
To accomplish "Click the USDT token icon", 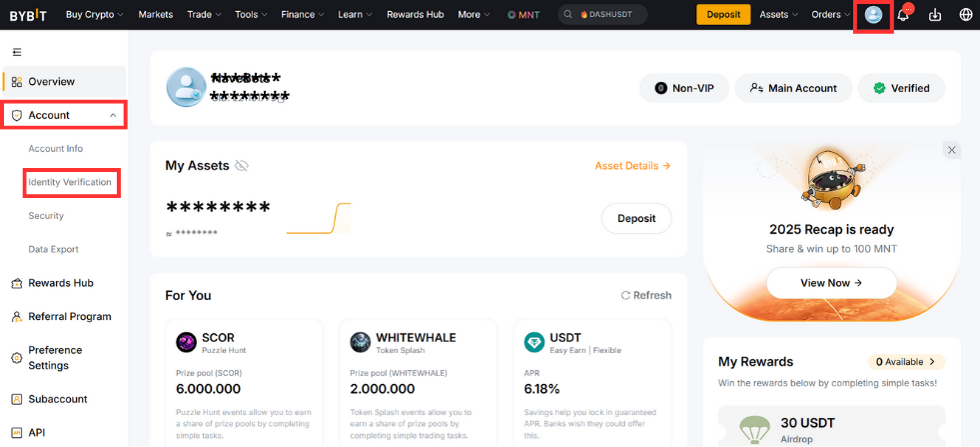I will point(534,342).
